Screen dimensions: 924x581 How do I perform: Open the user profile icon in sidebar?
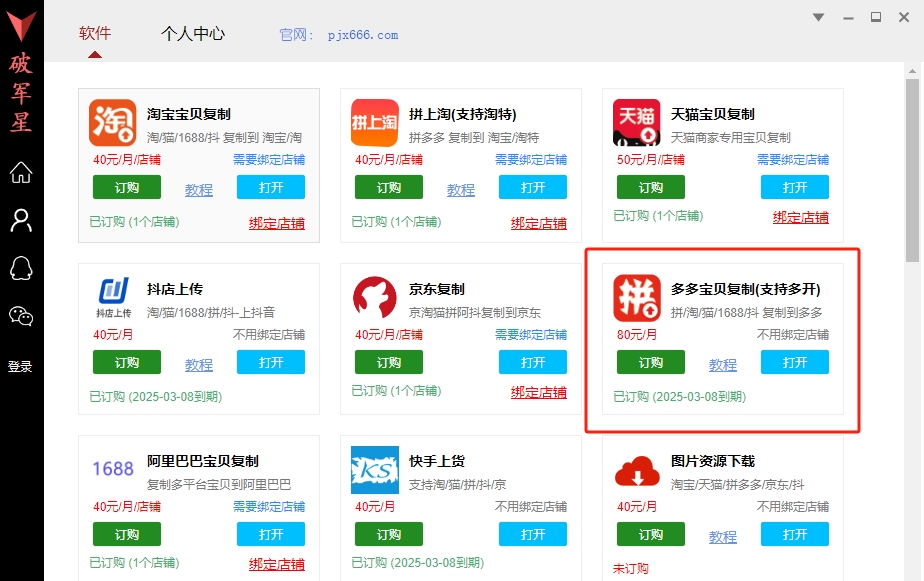21,220
